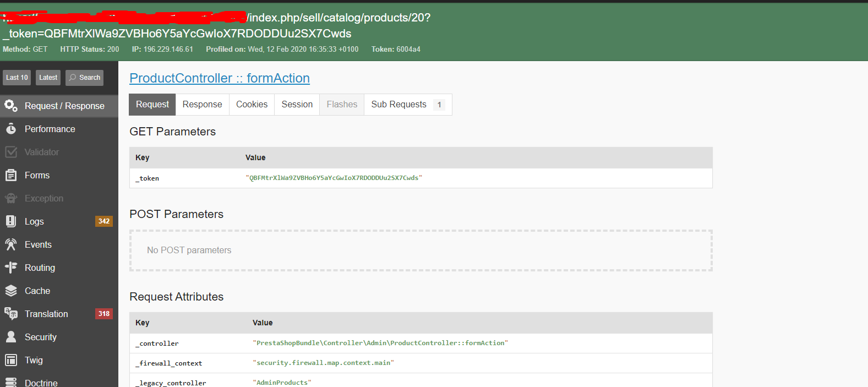The image size is (868, 387).
Task: Click the Cache layers icon
Action: point(11,291)
